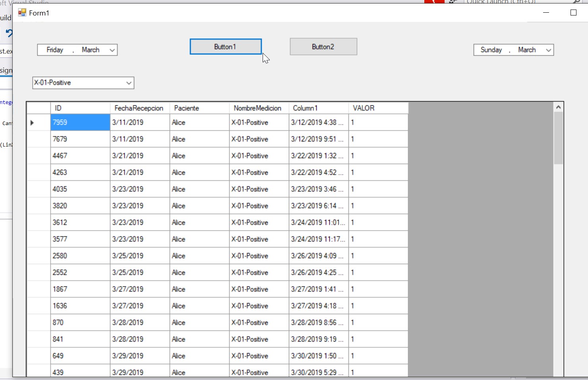The width and height of the screenshot is (588, 380).
Task: Expand the X-01-Positive combo box
Action: [129, 83]
